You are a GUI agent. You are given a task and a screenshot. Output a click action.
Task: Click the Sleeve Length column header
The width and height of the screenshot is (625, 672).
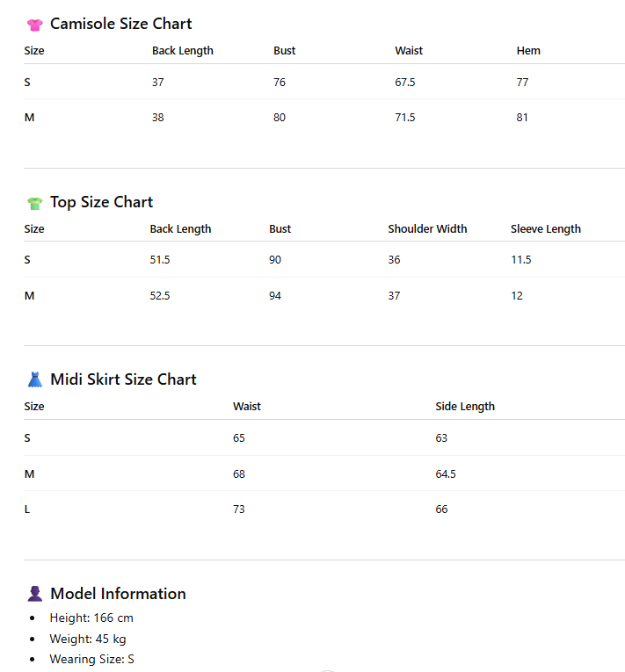(x=546, y=229)
